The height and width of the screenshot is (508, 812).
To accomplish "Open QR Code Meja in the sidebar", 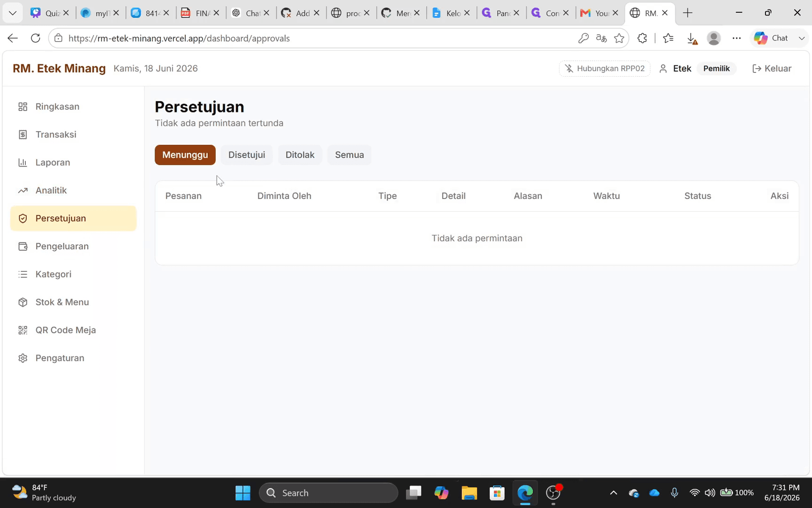I will (73, 330).
